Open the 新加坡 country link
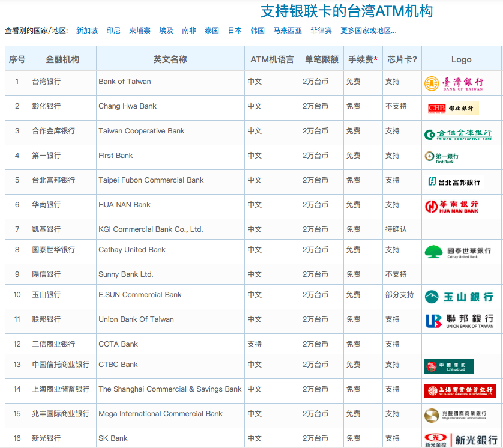This screenshot has width=503, height=448. (x=87, y=31)
